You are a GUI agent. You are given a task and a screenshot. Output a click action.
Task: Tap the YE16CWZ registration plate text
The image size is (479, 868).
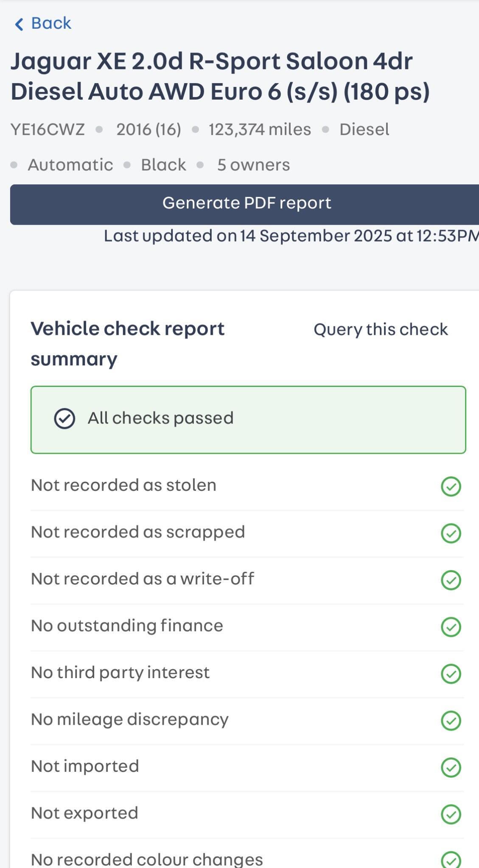(x=48, y=129)
